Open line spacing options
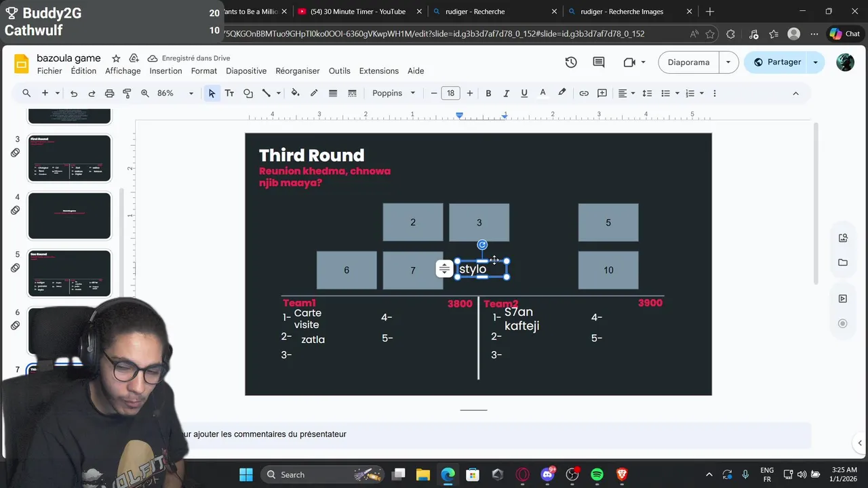Screen dimensions: 868x488 click(647, 93)
